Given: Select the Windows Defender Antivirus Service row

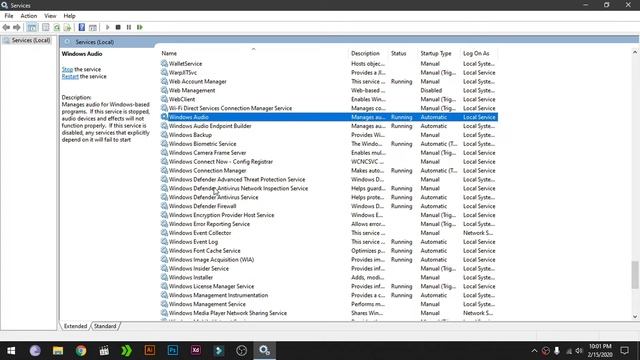Looking at the screenshot, I should 329,198.
